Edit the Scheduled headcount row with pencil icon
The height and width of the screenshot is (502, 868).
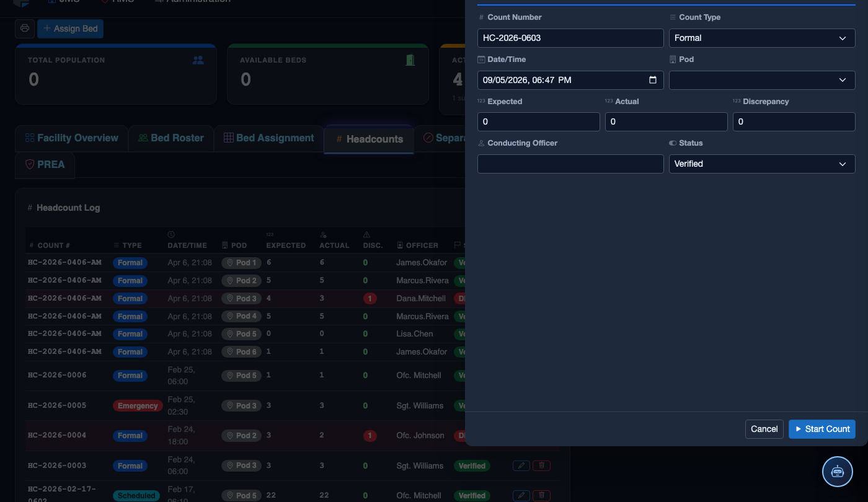pos(521,495)
